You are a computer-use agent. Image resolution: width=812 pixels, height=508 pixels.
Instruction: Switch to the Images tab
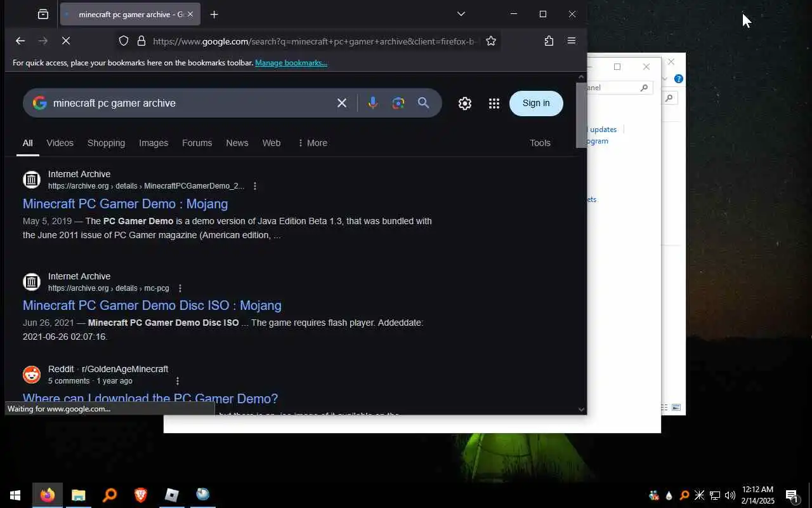pos(154,143)
